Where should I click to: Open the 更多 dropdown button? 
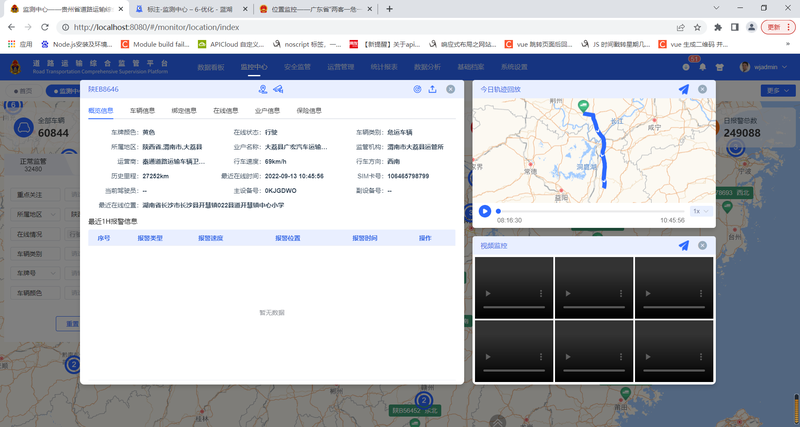click(778, 90)
